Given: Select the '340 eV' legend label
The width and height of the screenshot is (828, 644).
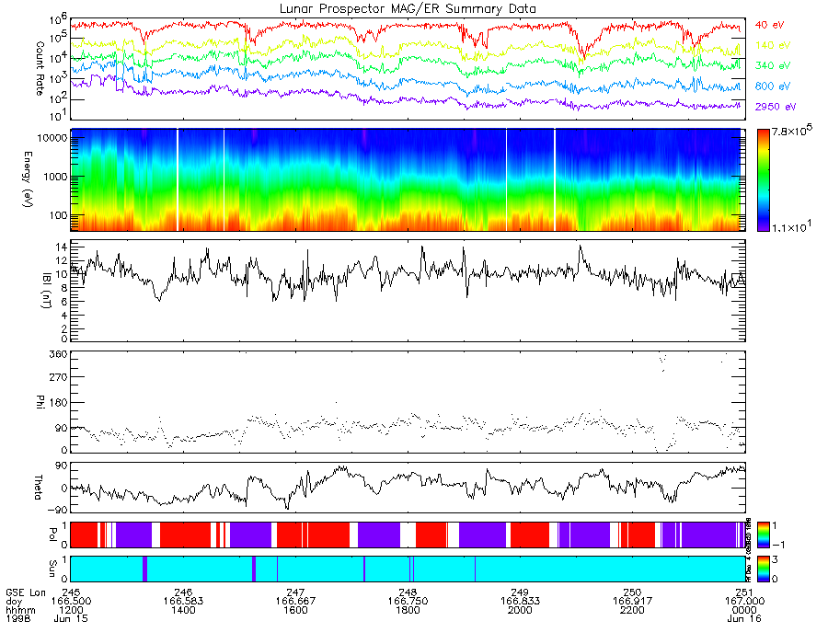Looking at the screenshot, I should tap(773, 65).
